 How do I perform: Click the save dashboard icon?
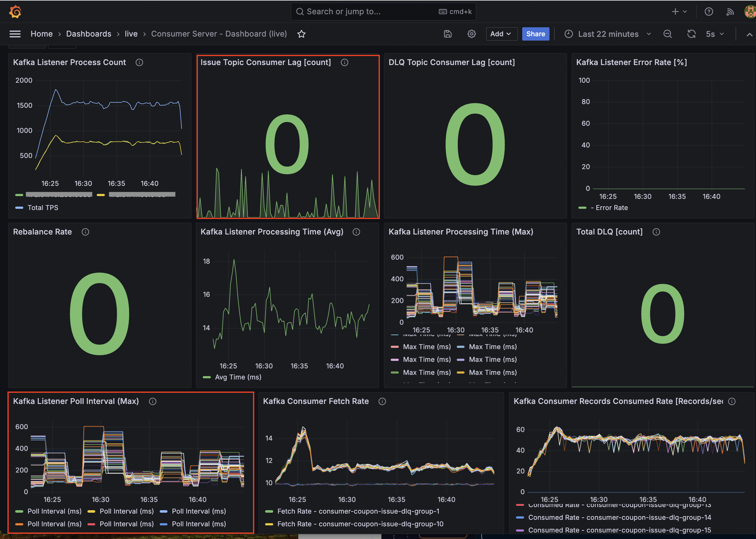point(448,34)
